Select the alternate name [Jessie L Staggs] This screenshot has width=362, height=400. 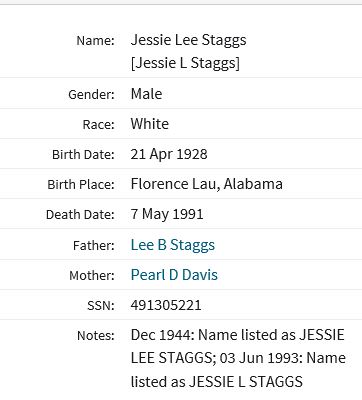185,63
